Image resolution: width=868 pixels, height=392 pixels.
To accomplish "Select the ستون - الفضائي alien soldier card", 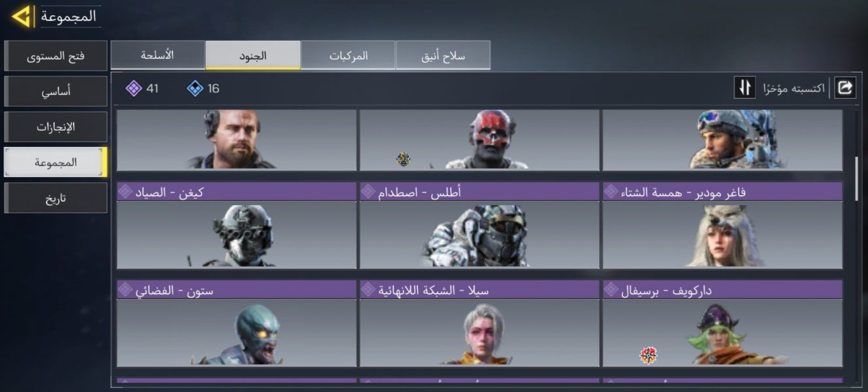I will tap(237, 323).
